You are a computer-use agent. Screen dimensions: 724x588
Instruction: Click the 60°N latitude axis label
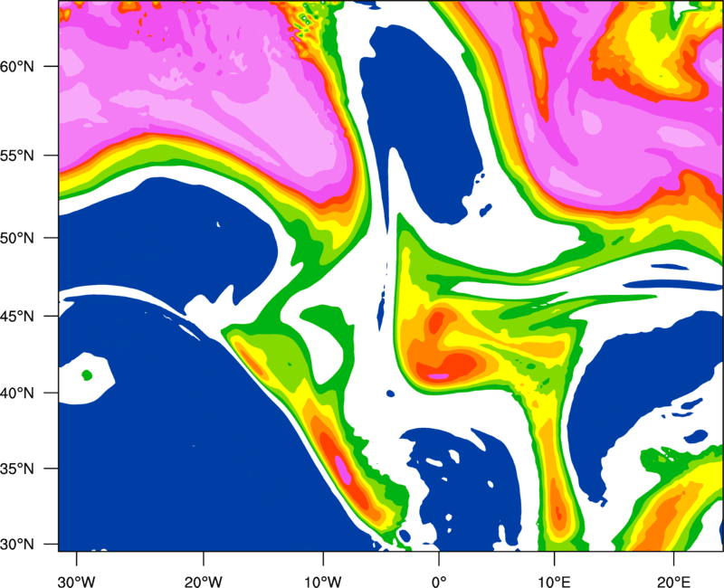[17, 66]
